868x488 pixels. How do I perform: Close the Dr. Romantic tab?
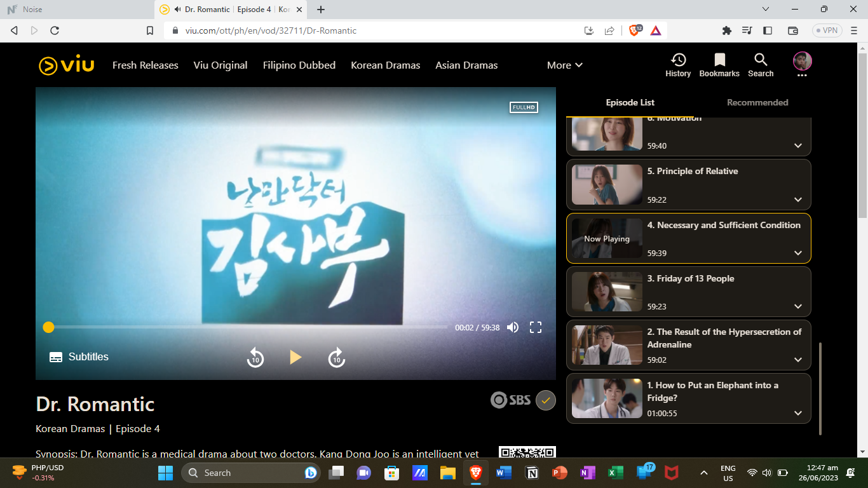(300, 10)
